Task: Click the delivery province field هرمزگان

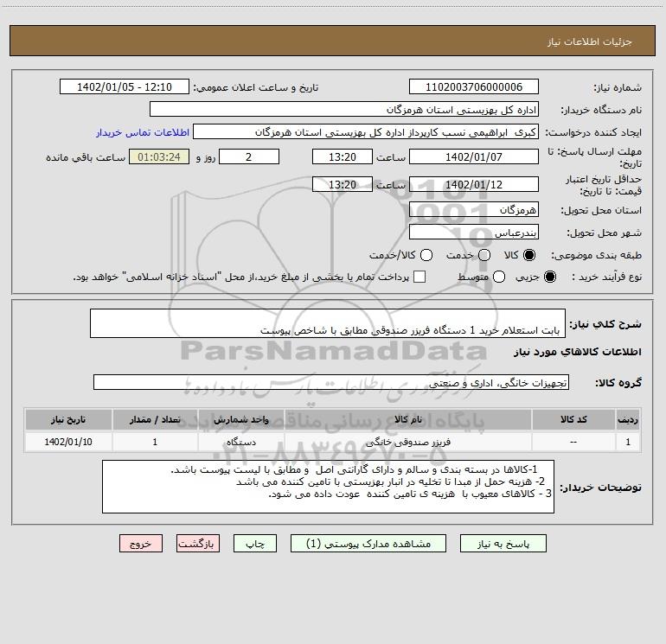Action: (x=474, y=210)
